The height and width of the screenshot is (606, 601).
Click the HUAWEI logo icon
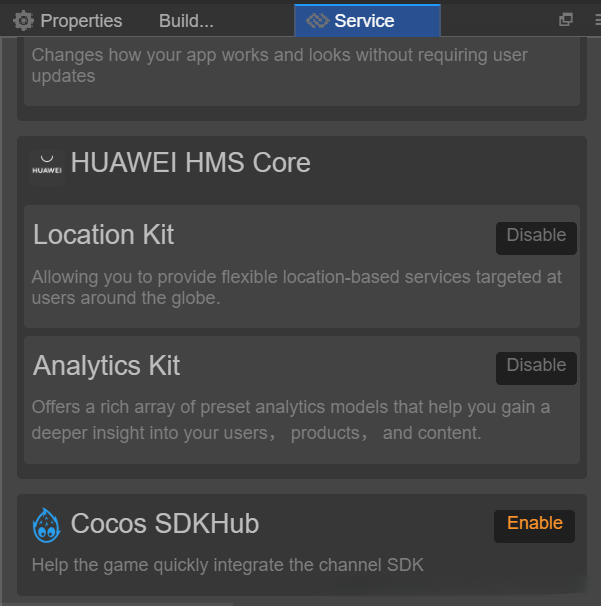tap(46, 165)
